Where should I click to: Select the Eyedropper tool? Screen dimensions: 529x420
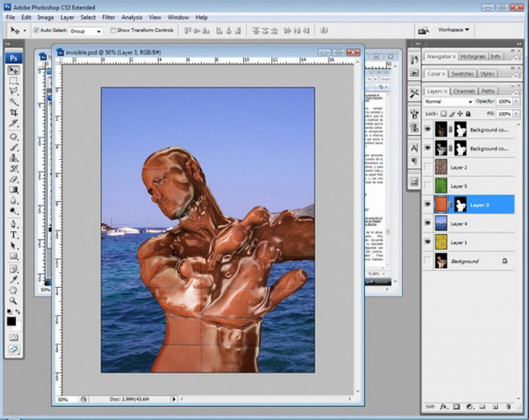click(x=14, y=279)
